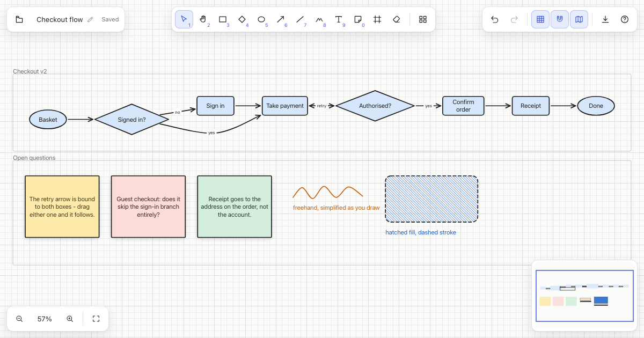Image resolution: width=644 pixels, height=338 pixels.
Task: Choose the rectangle shape tool
Action: pyautogui.click(x=223, y=19)
